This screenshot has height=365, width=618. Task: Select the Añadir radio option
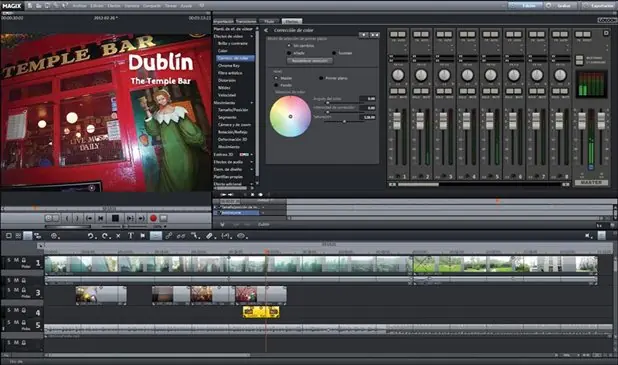click(289, 53)
